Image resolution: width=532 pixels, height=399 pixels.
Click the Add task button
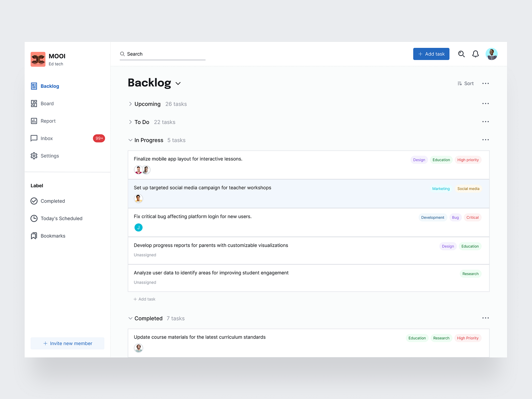(x=431, y=54)
